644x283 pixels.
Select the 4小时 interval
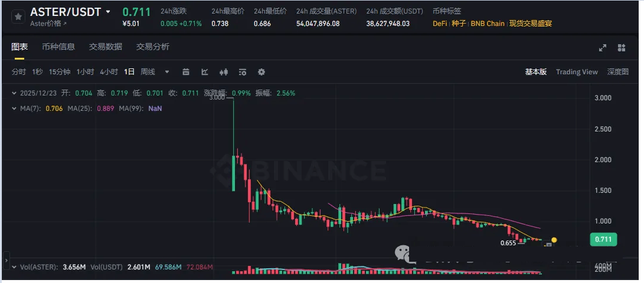click(109, 72)
